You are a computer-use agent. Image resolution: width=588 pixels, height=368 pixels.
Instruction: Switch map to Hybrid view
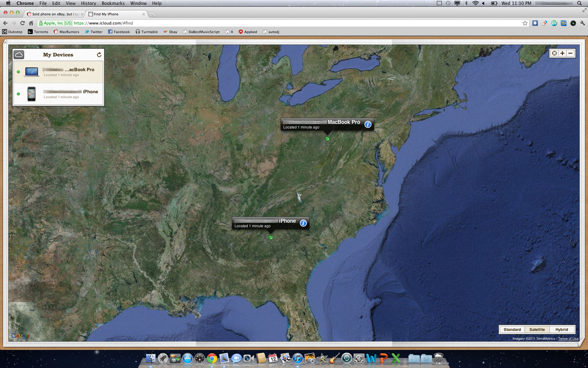(x=562, y=329)
